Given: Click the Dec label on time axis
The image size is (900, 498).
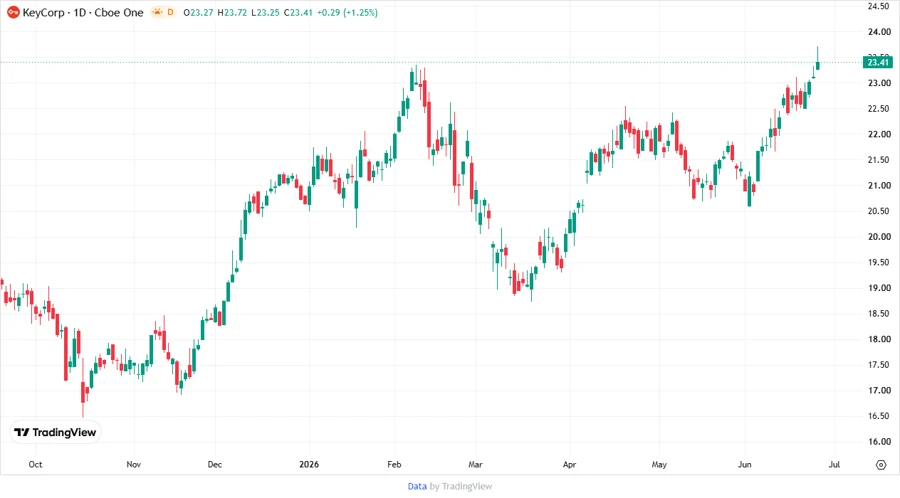Looking at the screenshot, I should point(215,464).
